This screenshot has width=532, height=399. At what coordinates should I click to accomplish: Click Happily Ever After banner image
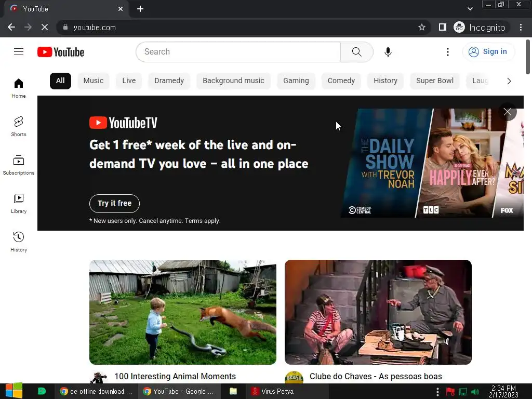(x=461, y=163)
